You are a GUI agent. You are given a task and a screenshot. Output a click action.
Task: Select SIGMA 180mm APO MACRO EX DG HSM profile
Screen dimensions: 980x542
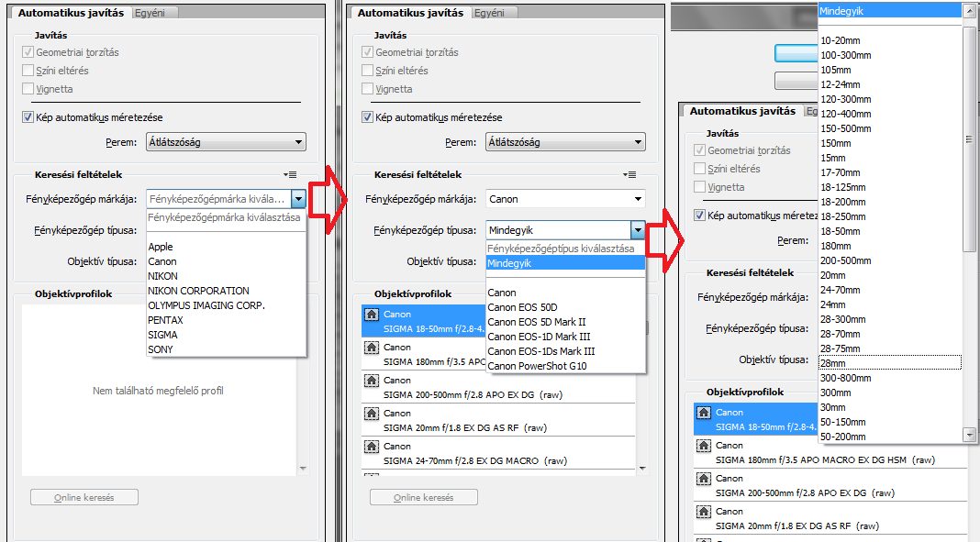tap(830, 453)
